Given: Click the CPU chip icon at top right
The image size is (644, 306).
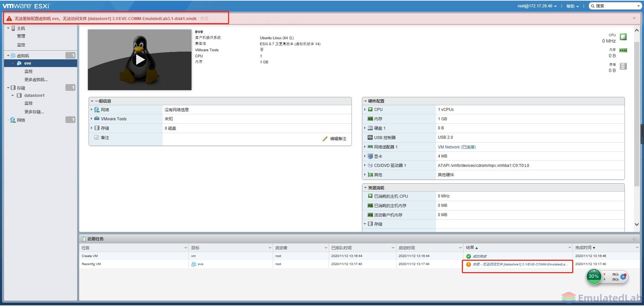Looking at the screenshot, I should coord(623,37).
